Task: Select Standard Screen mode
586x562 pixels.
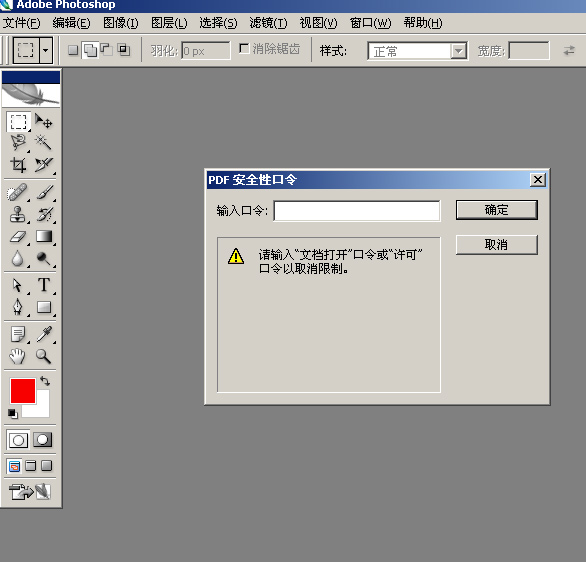Action: coord(14,466)
